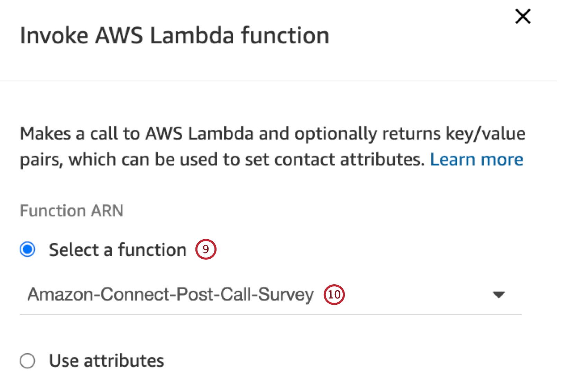This screenshot has height=383, width=588.
Task: Click the red circled marker labeled 10
Action: tap(333, 295)
